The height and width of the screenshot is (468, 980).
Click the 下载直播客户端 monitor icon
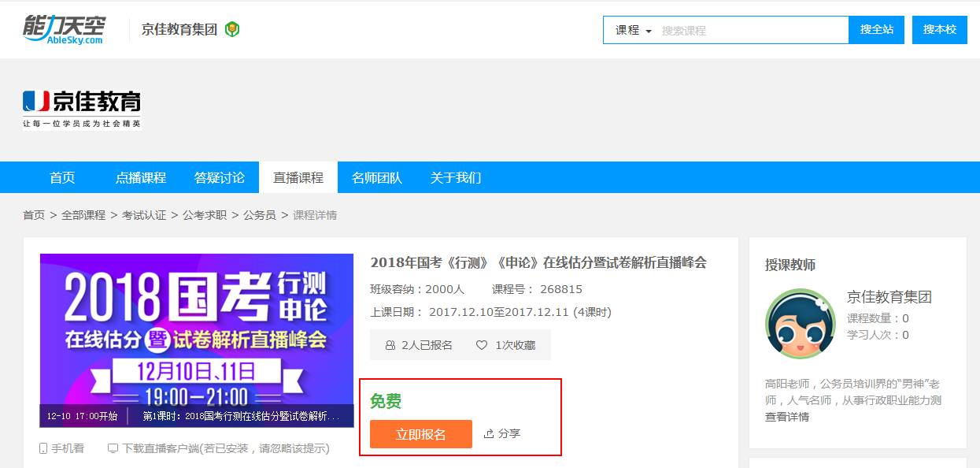point(113,448)
